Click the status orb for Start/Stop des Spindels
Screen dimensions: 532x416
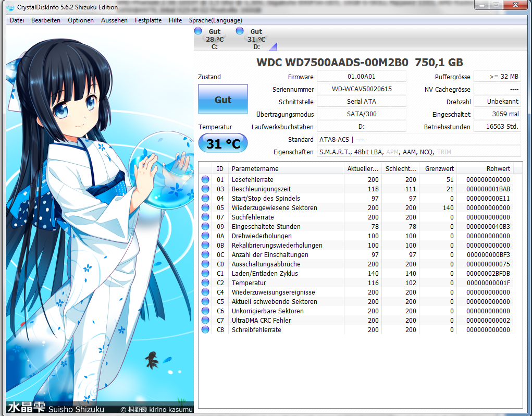205,198
